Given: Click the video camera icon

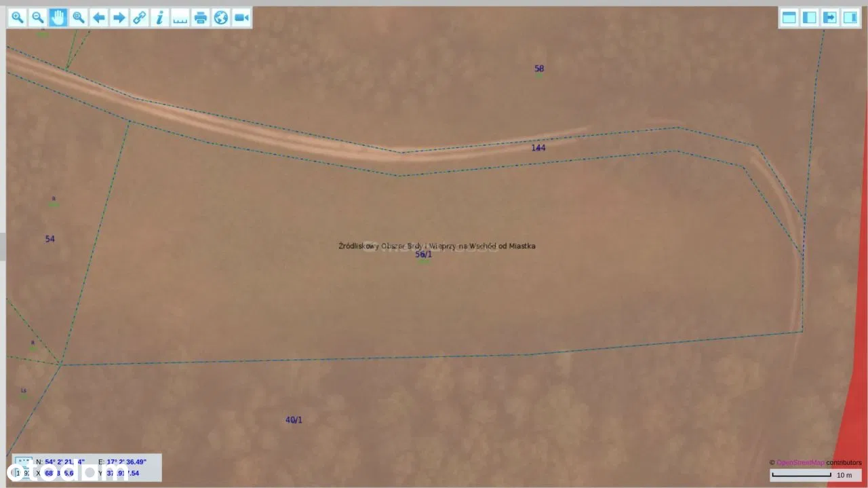Looking at the screenshot, I should pyautogui.click(x=241, y=18).
